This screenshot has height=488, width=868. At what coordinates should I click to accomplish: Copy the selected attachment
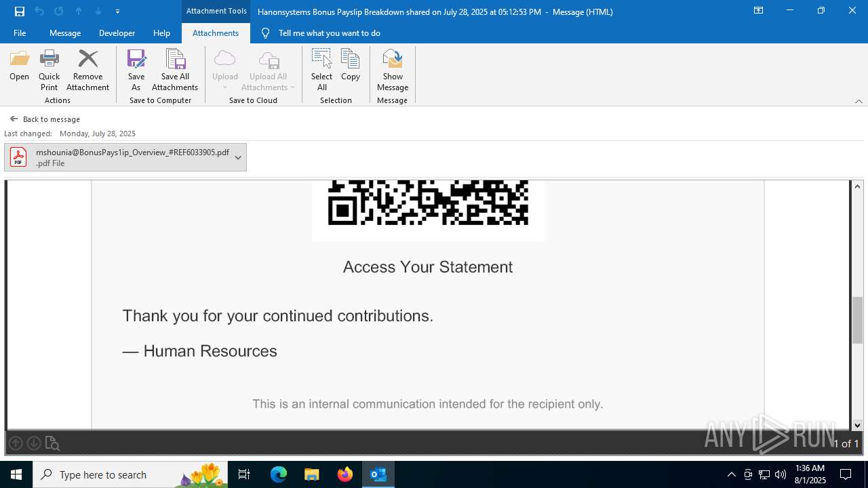351,65
